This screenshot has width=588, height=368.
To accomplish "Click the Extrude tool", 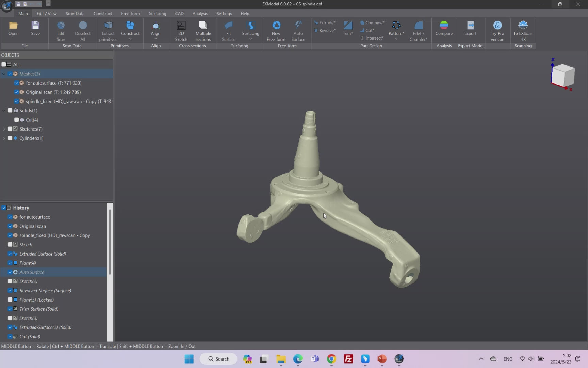I will click(325, 23).
